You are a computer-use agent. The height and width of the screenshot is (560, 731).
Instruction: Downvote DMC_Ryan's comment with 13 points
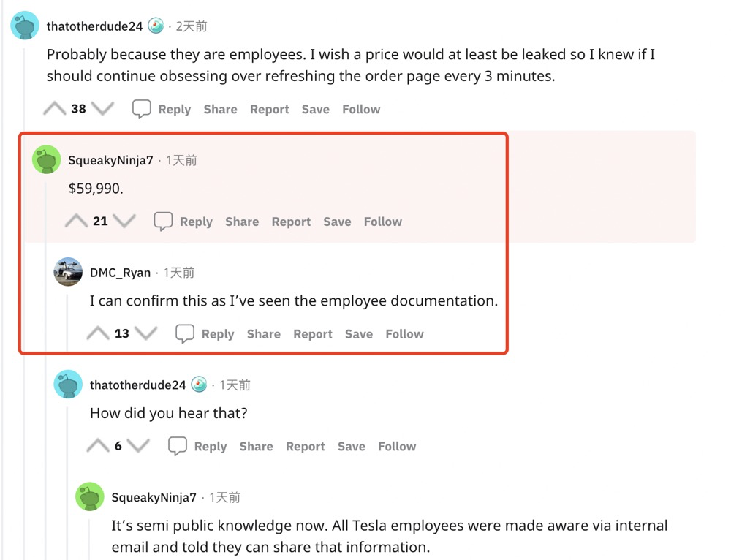tap(146, 334)
